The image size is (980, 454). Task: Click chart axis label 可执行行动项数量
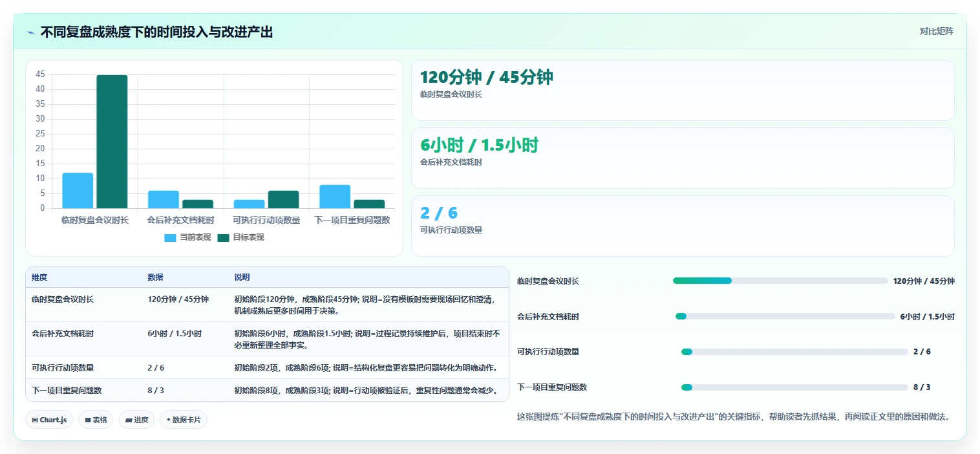tap(266, 220)
